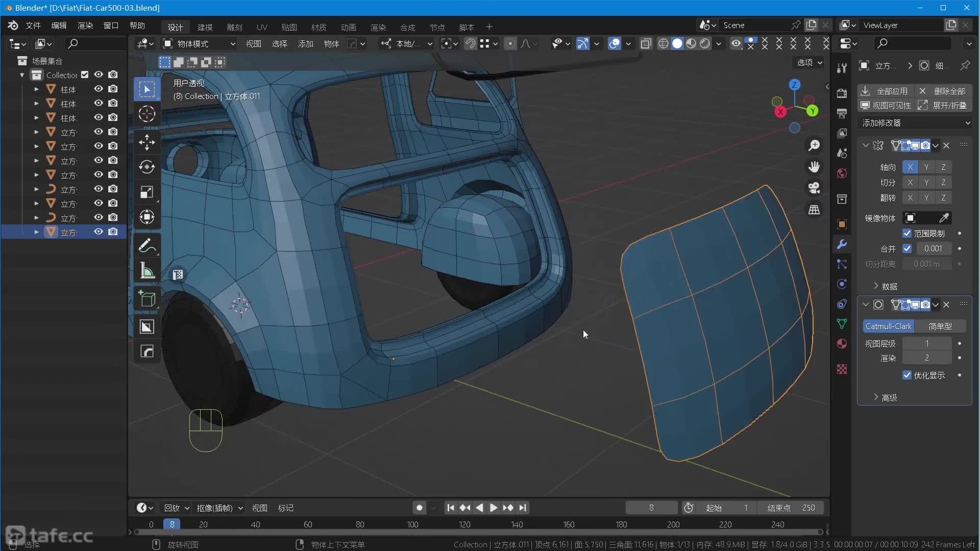Click the 视图可见性 button

pyautogui.click(x=885, y=105)
